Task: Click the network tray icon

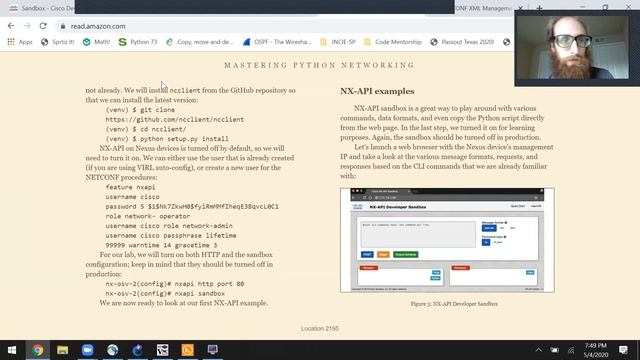Action: click(x=571, y=350)
